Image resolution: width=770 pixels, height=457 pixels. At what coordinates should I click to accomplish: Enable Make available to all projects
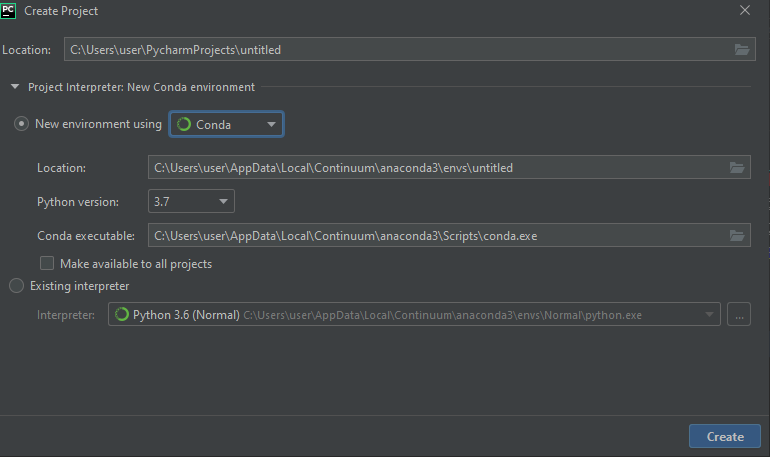click(x=47, y=264)
